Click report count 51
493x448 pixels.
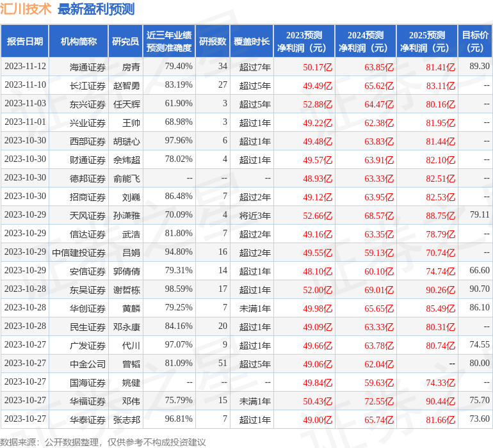(223, 363)
